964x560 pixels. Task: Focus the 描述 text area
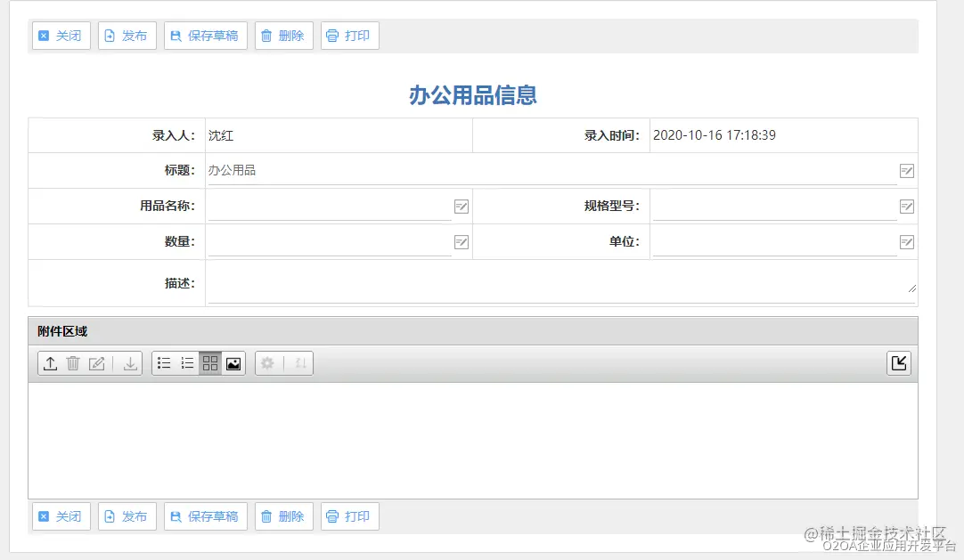562,283
